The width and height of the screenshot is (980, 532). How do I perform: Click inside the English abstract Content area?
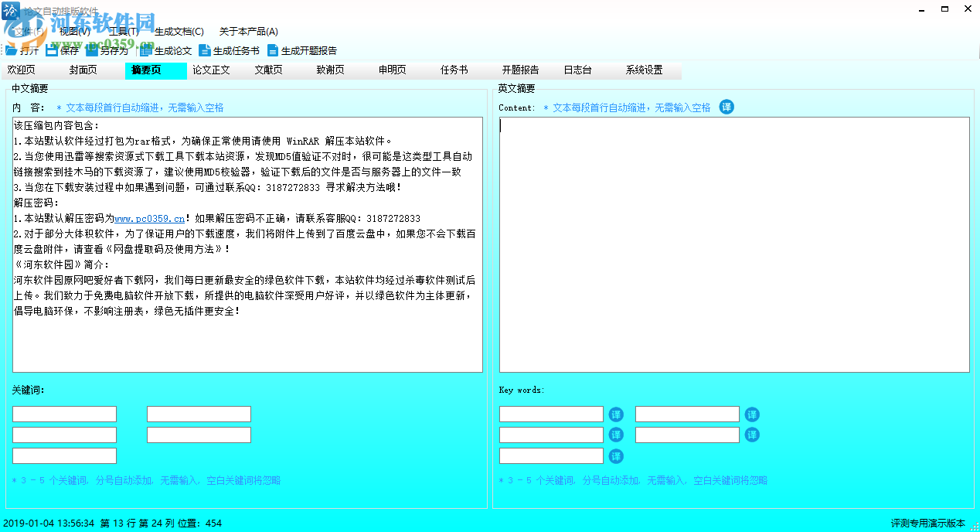coord(734,244)
